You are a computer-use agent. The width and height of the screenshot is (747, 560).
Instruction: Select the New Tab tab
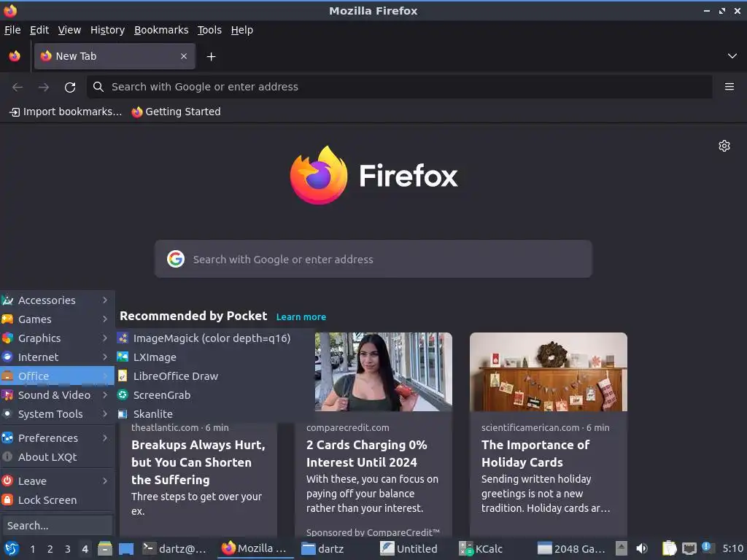[x=115, y=56]
